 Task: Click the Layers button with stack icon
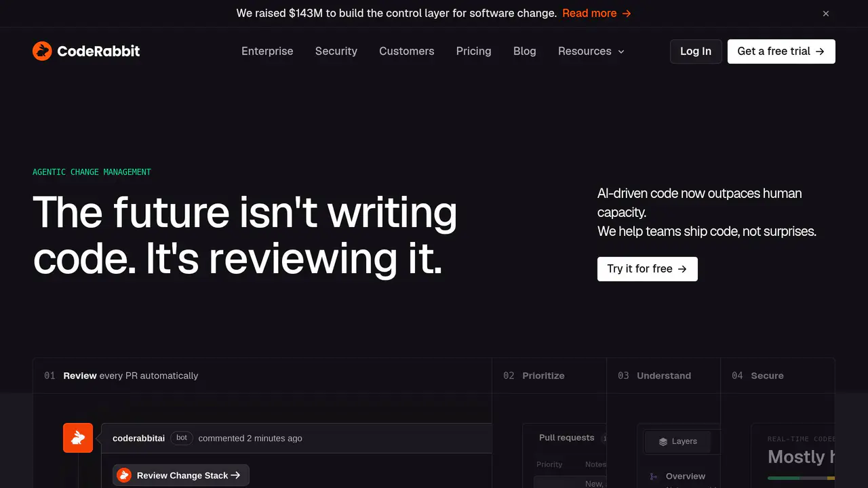point(678,441)
